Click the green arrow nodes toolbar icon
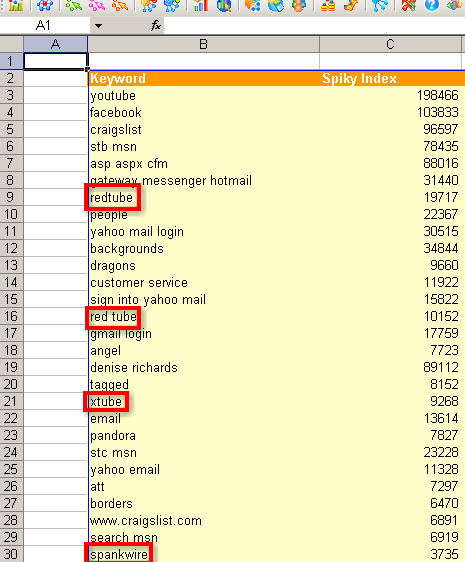 pos(73,5)
